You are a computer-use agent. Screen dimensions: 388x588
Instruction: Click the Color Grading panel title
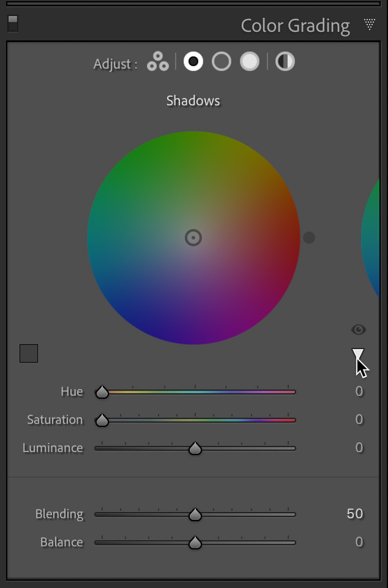[x=295, y=26]
